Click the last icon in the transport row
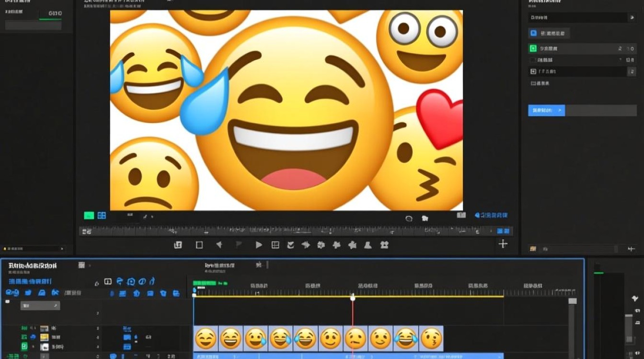Viewport: 644px width, 359px height. coord(384,245)
